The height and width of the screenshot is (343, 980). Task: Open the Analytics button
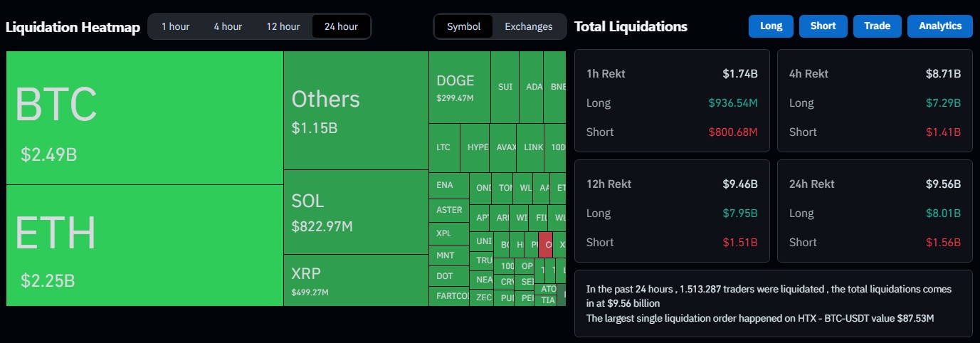point(939,26)
